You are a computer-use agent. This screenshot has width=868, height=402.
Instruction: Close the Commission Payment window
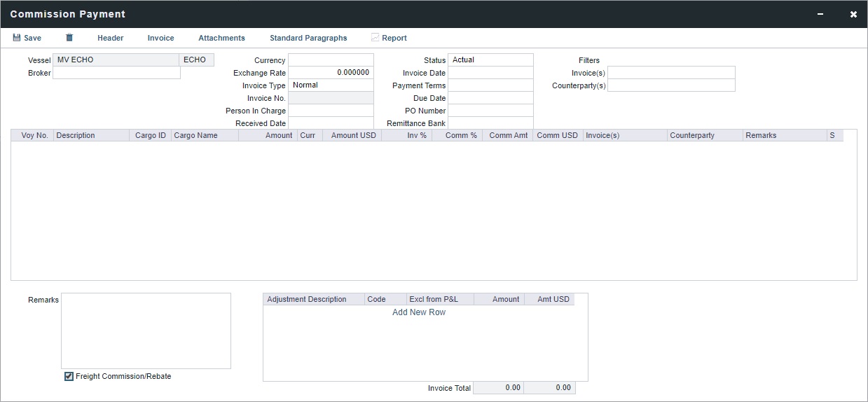[853, 15]
